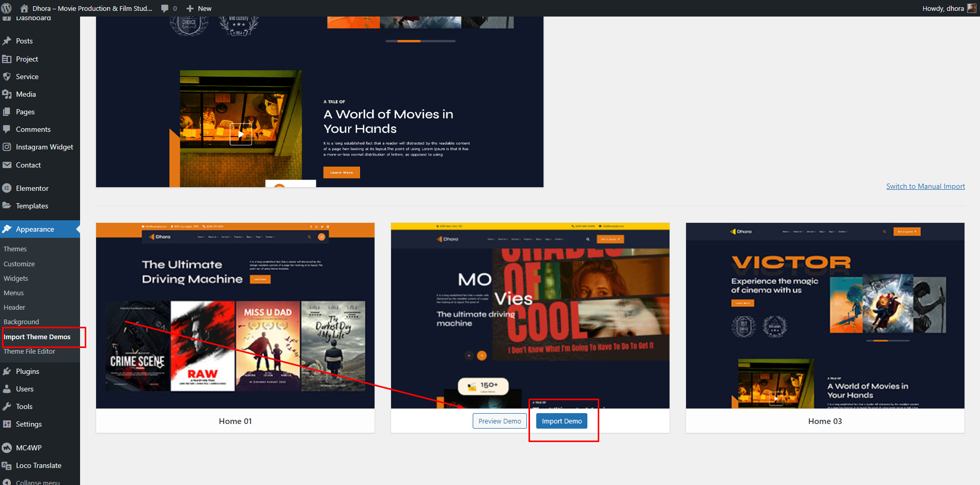This screenshot has height=485, width=980.
Task: Click the Home 01 title label
Action: [235, 421]
